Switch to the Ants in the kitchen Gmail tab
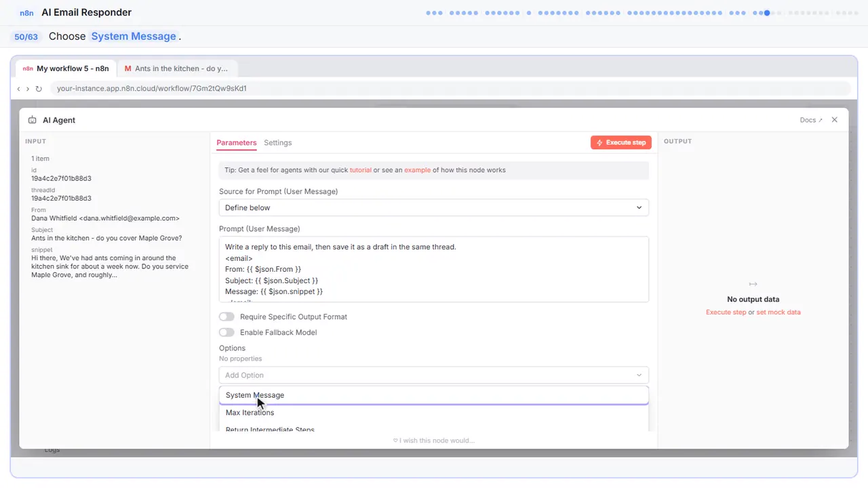Image resolution: width=868 pixels, height=488 pixels. coord(177,68)
